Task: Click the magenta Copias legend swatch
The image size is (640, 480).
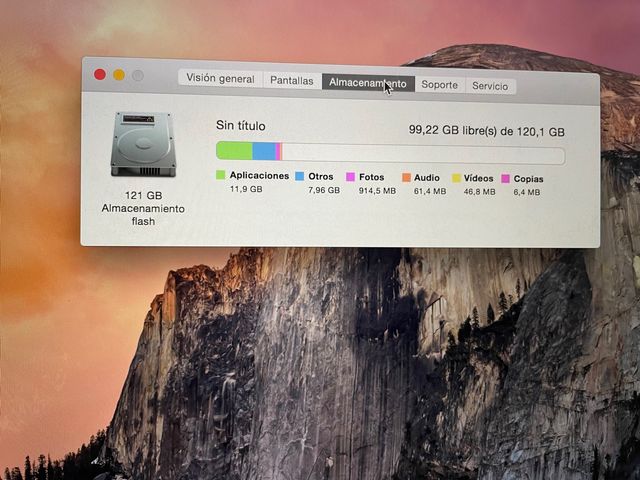Action: pyautogui.click(x=506, y=179)
